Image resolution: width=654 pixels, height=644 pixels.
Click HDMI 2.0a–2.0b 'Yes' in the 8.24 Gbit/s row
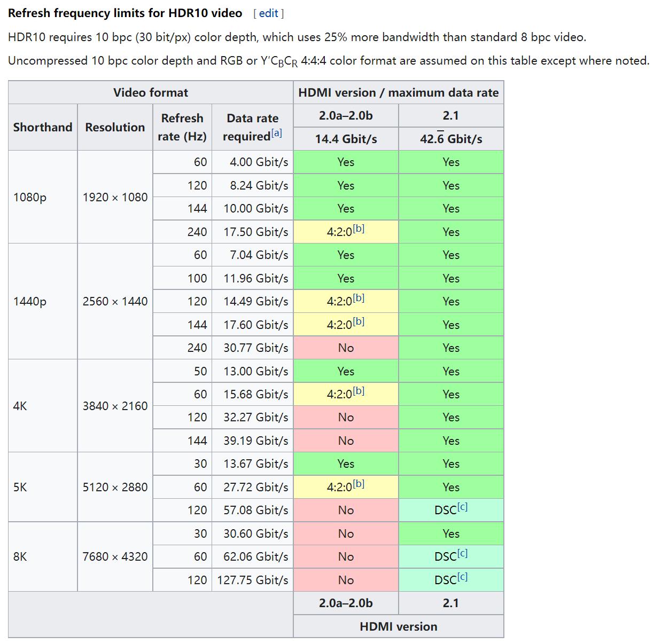click(x=346, y=185)
